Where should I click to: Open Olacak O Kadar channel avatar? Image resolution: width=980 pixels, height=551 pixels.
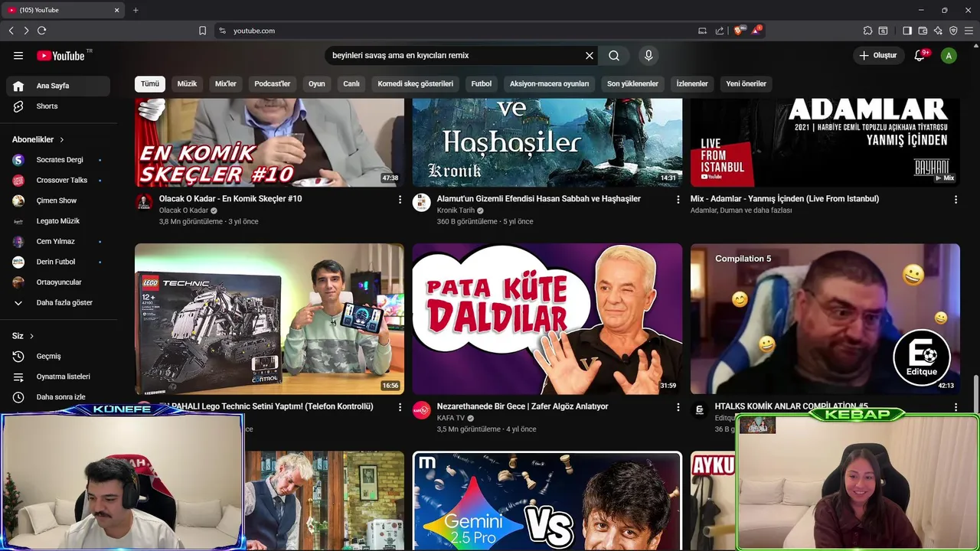[144, 202]
